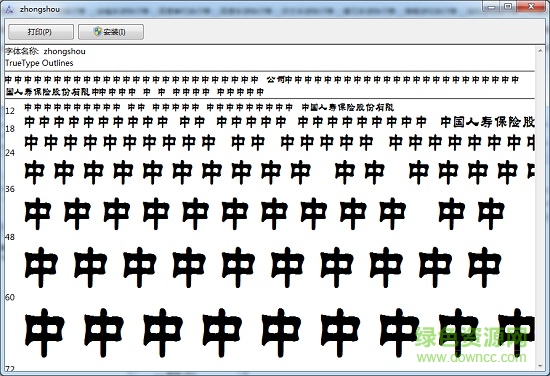Close the zhongshou font window
Viewport: 550px width, 376px height.
pyautogui.click(x=531, y=7)
